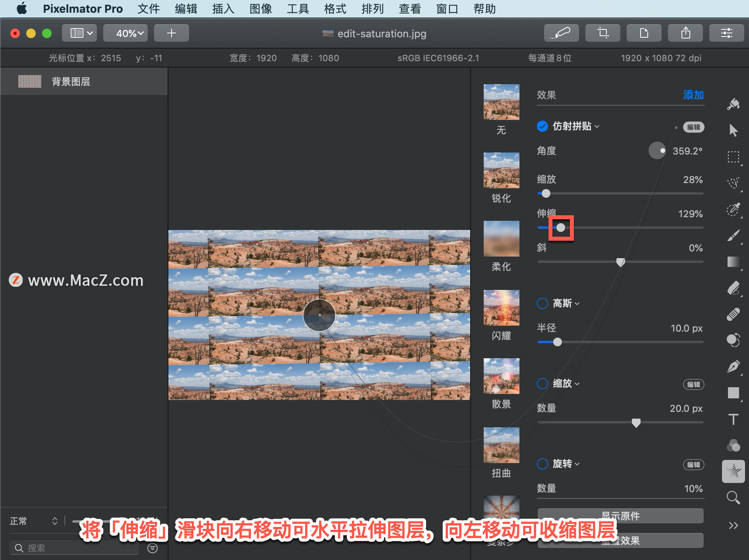Select the Type text tool
Screen dimensions: 749x560
coord(733,419)
